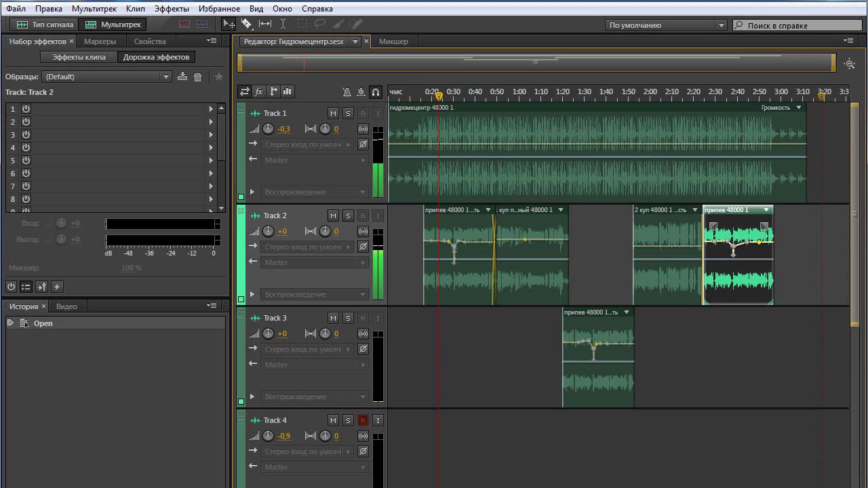868x488 pixels.
Task: Adjust Track 4 volume knob
Action: pos(268,436)
